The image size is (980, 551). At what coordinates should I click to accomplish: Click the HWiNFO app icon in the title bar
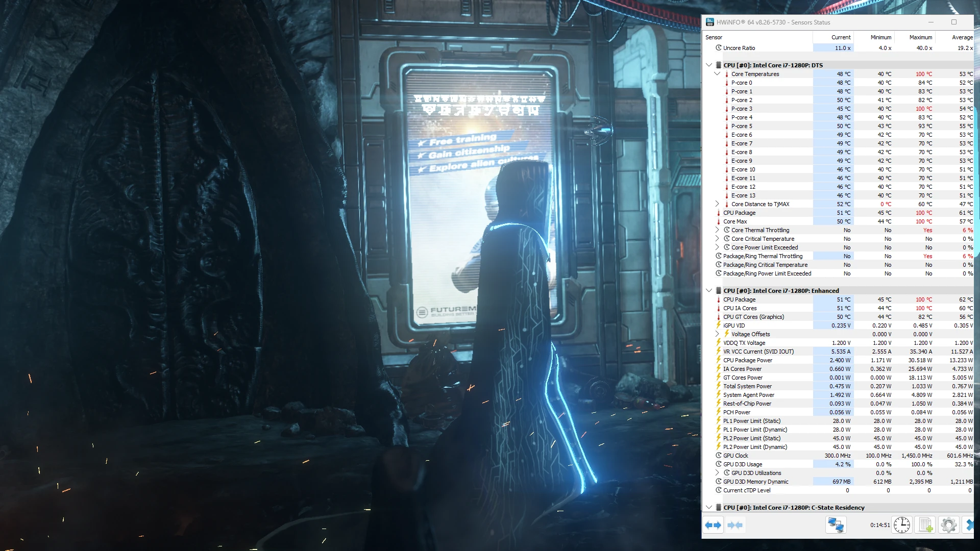click(709, 22)
